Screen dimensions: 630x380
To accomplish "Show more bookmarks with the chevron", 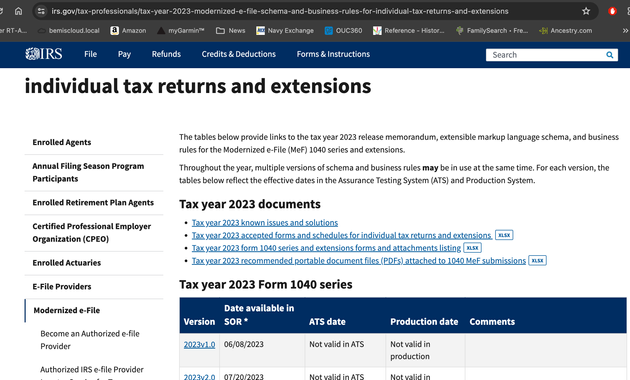I will (625, 31).
